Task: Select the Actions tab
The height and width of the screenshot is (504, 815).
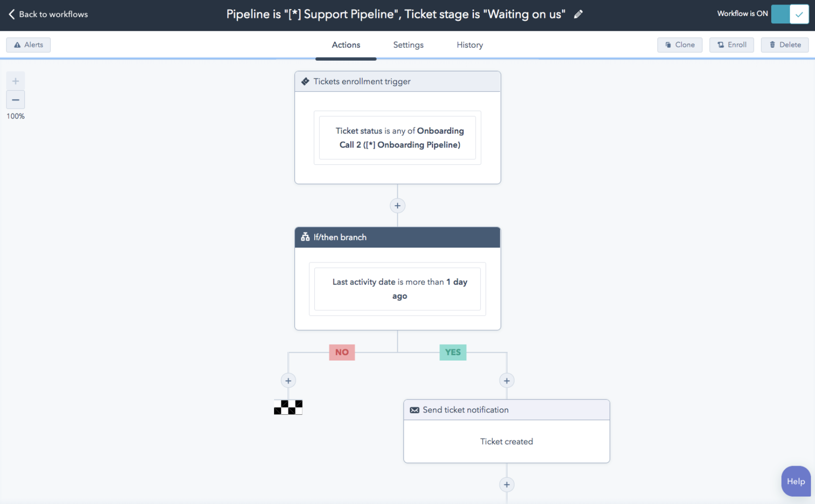Action: coord(345,45)
